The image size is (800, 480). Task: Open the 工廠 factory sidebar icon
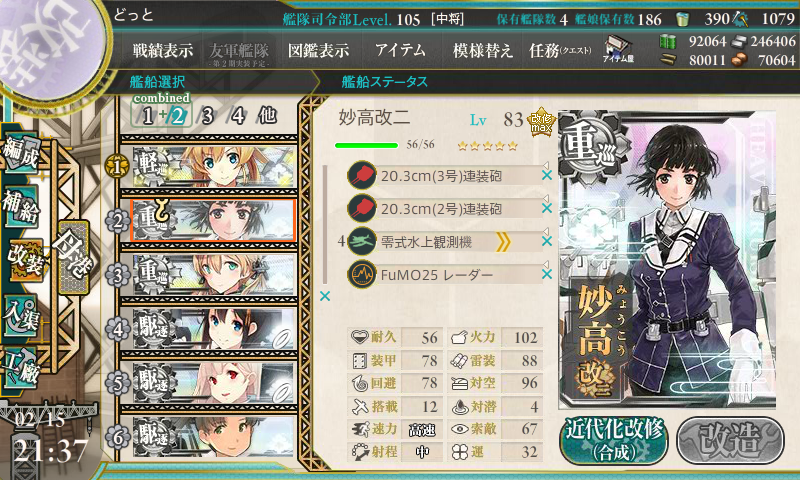pyautogui.click(x=20, y=367)
